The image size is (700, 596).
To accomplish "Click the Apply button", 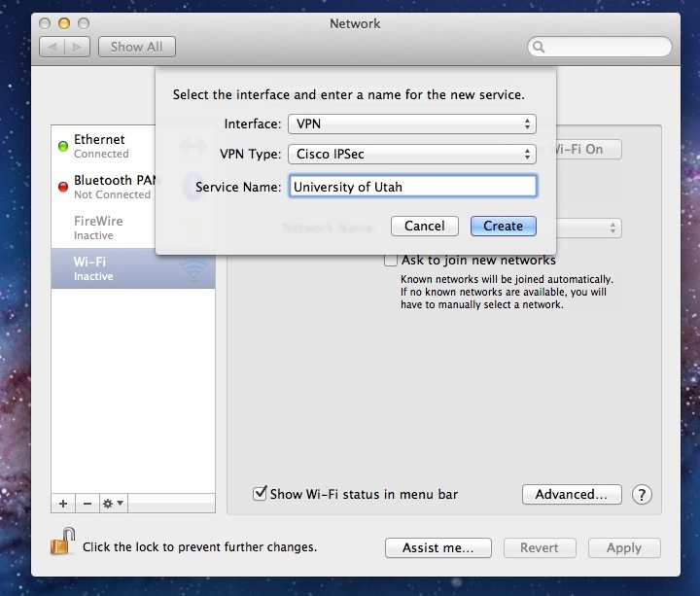I will click(623, 547).
